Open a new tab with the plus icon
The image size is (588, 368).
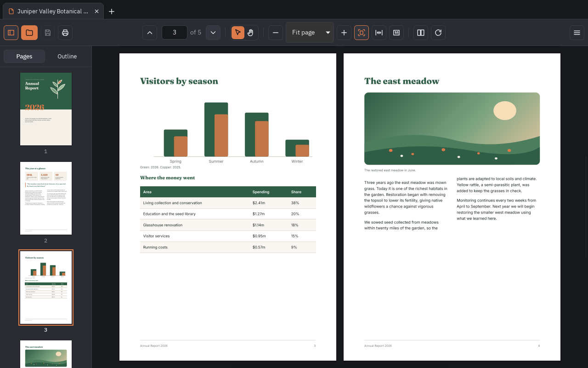(112, 11)
